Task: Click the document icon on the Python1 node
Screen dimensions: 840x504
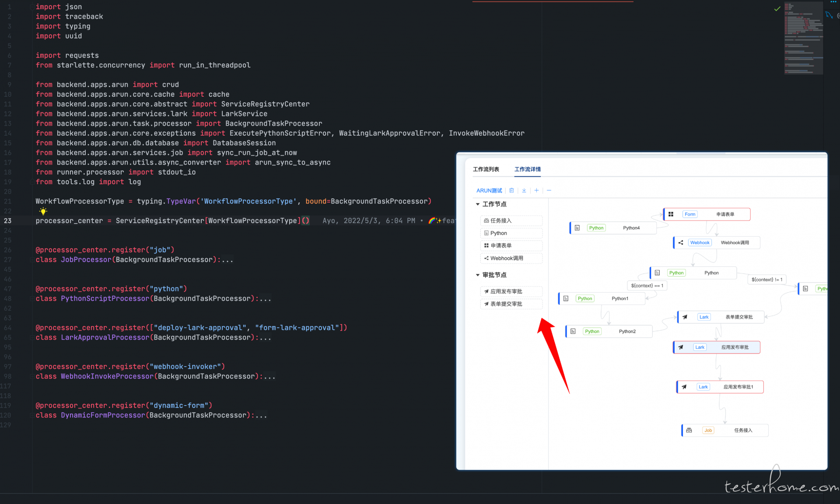Action: [x=566, y=298]
